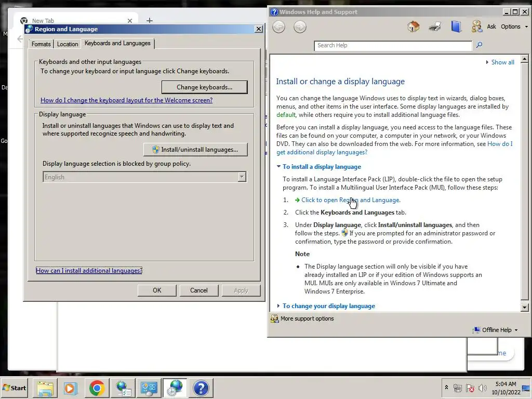
Task: Open How can I install additional languages link
Action: 89,270
